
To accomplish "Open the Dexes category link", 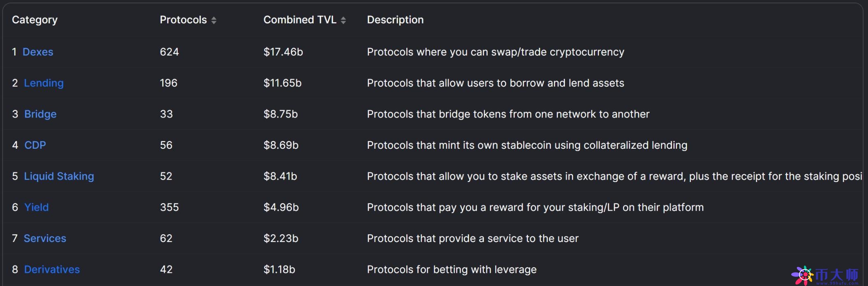I will coord(38,52).
